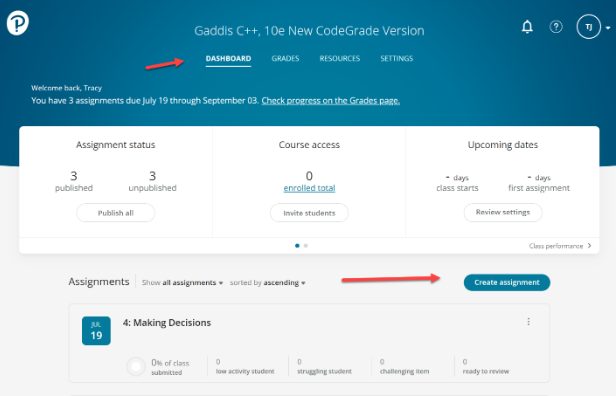Open the 4: Making Decisions assignment
The width and height of the screenshot is (616, 396).
(x=167, y=323)
